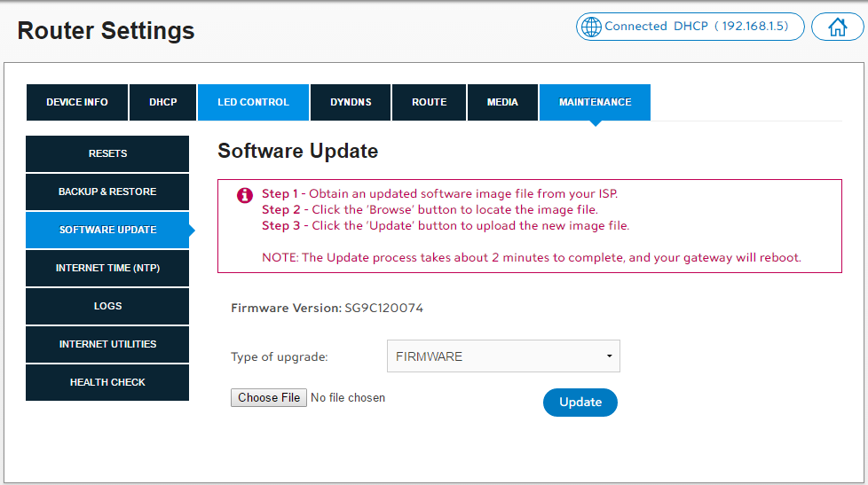View the Logs section
Viewport: 868px width, 485px height.
tap(107, 307)
